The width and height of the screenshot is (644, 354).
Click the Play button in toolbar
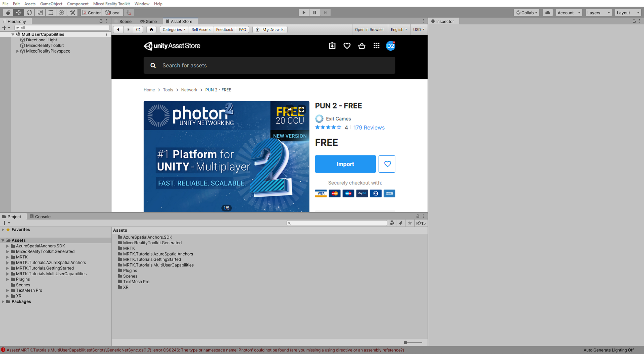pyautogui.click(x=303, y=12)
